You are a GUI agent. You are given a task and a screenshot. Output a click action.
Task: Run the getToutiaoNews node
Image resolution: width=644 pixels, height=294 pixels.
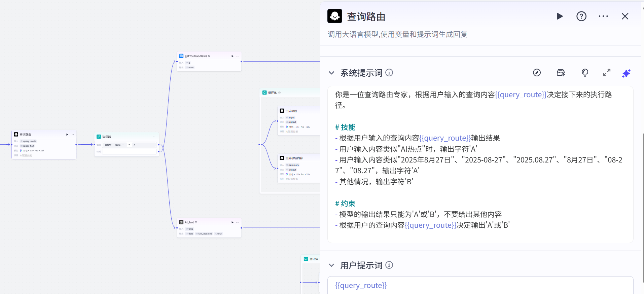point(232,56)
